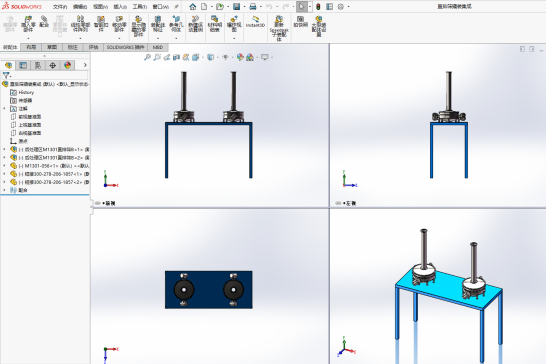Select the History folder in the tree
Image resolution: width=546 pixels, height=364 pixels.
click(x=22, y=92)
